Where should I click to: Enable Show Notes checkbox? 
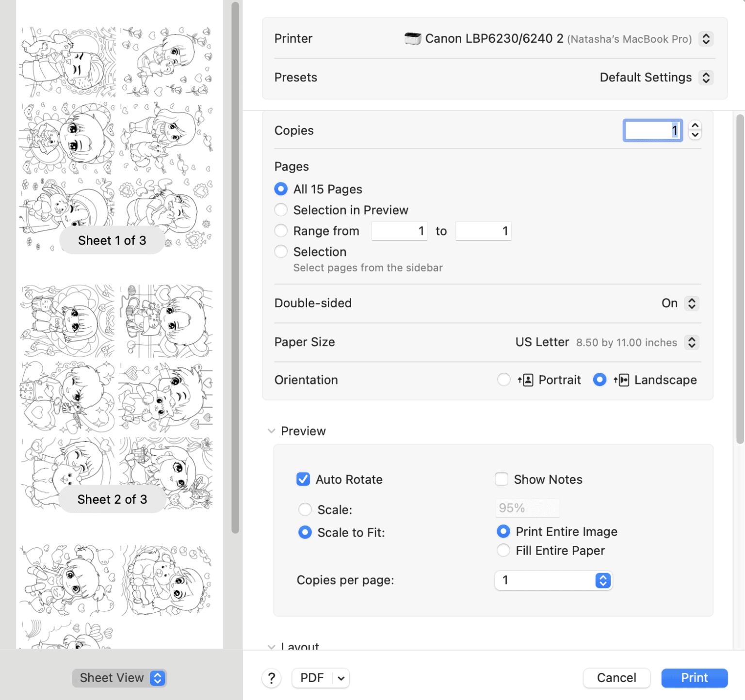(x=502, y=479)
